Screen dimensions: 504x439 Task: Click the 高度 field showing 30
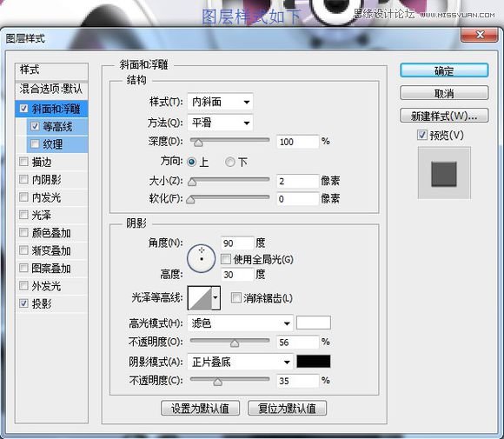237,275
